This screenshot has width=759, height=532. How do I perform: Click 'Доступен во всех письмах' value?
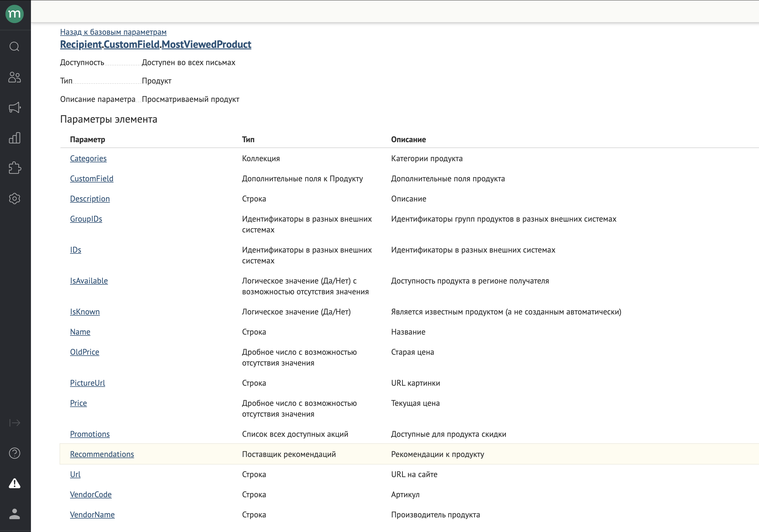coord(188,62)
